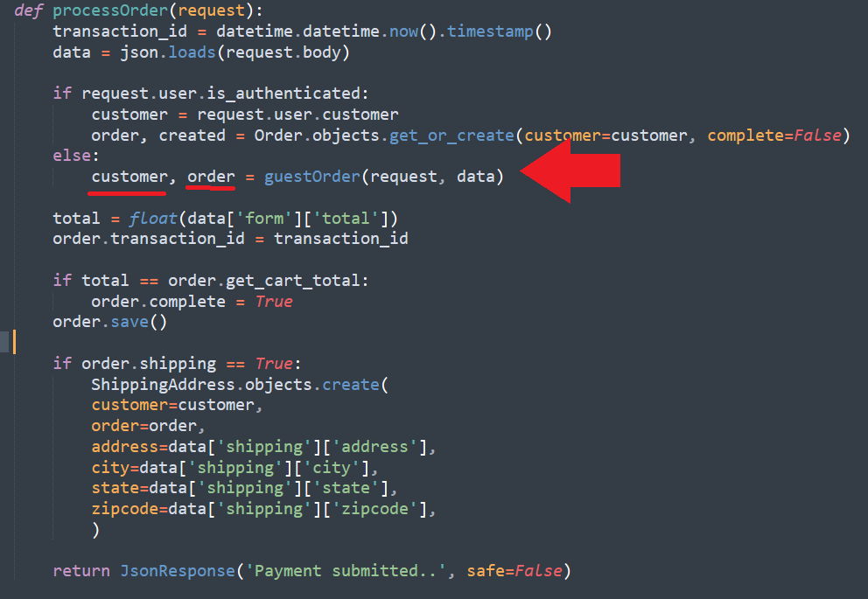Click the json.loads call
Image resolution: width=868 pixels, height=599 pixels.
pyautogui.click(x=168, y=52)
